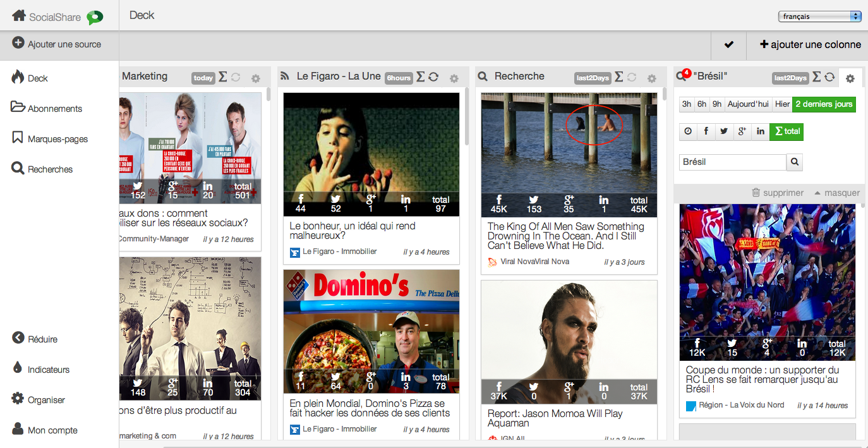Click the Brésil search input field
Image resolution: width=868 pixels, height=448 pixels.
pos(733,162)
